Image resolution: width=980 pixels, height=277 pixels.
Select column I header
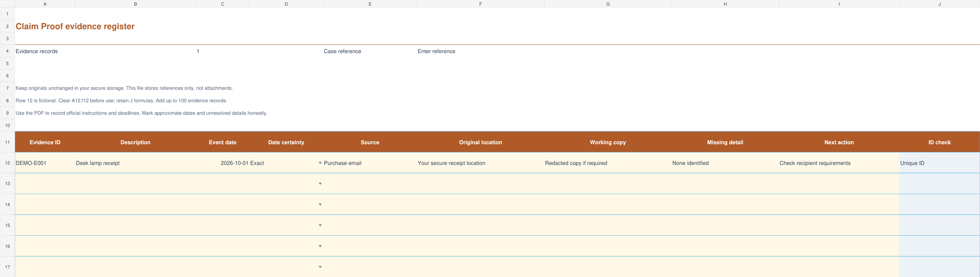(x=839, y=4)
